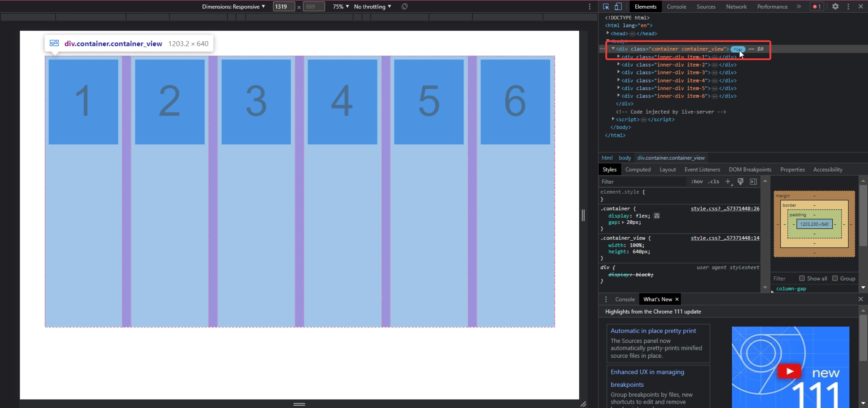868x408 pixels.
Task: Switch to the Console tab in the top bar
Action: tap(676, 6)
